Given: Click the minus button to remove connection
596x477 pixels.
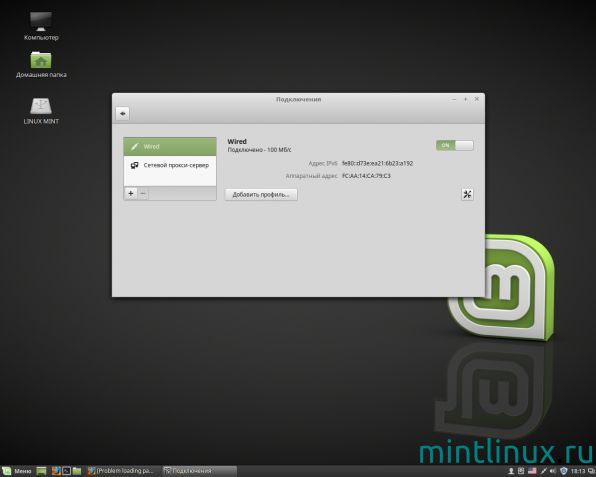Looking at the screenshot, I should pyautogui.click(x=143, y=193).
